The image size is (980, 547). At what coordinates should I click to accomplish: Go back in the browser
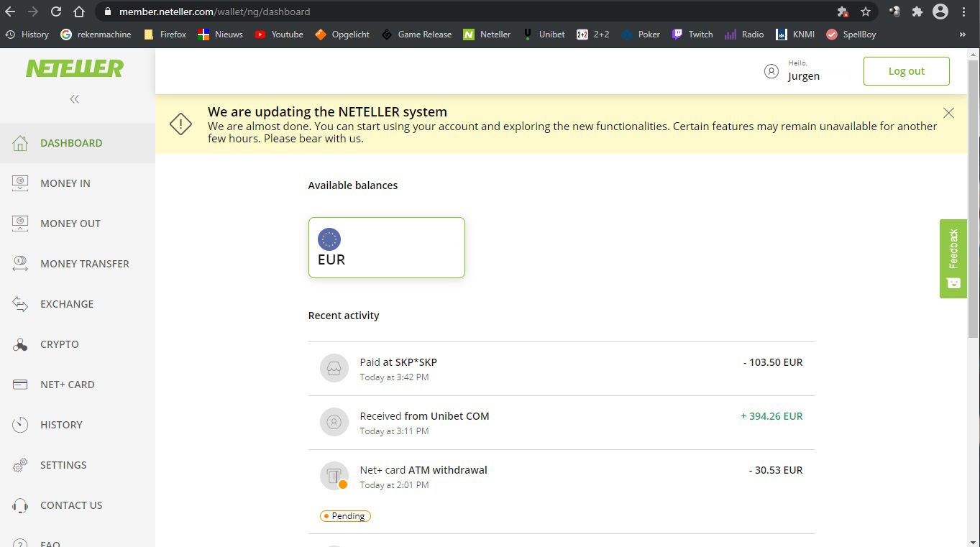(x=10, y=12)
